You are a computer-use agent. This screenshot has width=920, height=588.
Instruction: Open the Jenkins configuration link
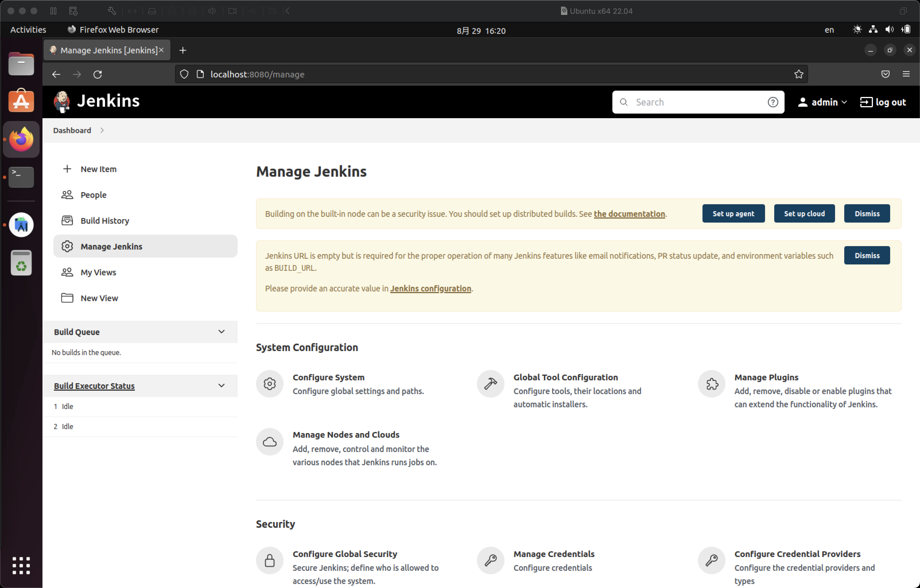click(x=430, y=288)
